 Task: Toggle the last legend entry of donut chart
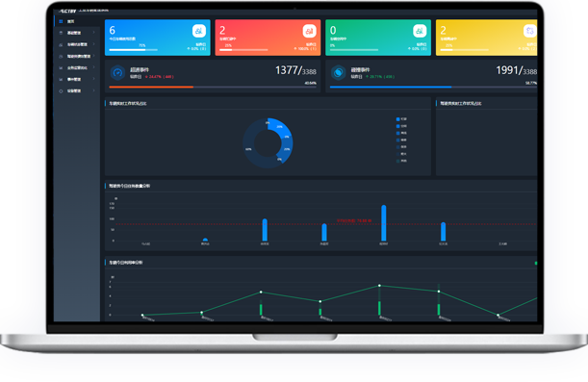point(401,161)
